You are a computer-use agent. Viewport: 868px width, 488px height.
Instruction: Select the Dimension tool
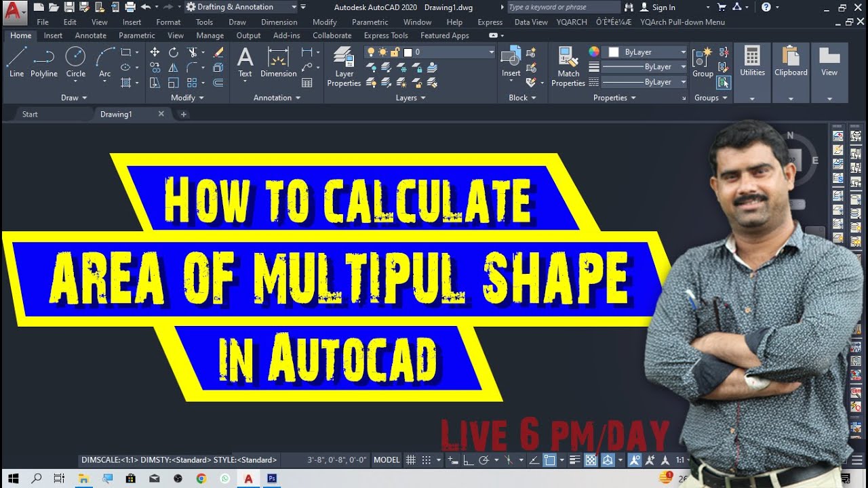[278, 62]
